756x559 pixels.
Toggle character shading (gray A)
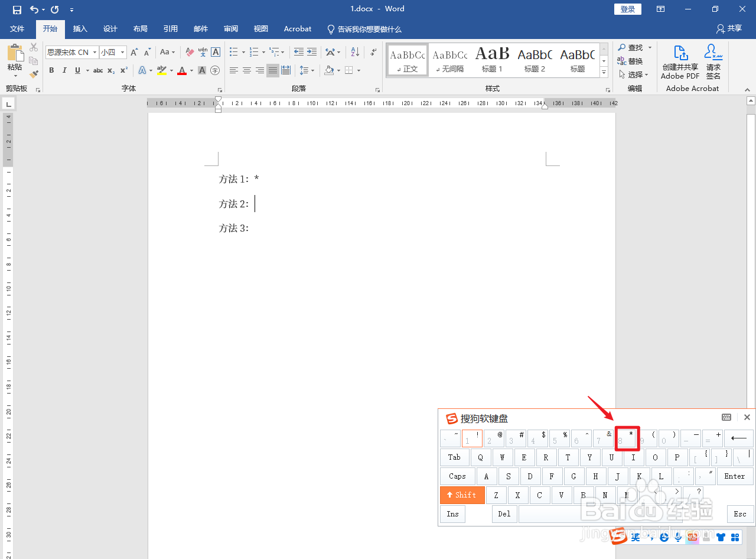point(202,70)
